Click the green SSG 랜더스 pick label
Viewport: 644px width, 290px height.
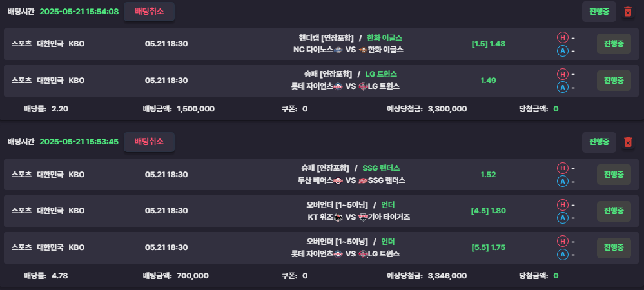point(381,168)
